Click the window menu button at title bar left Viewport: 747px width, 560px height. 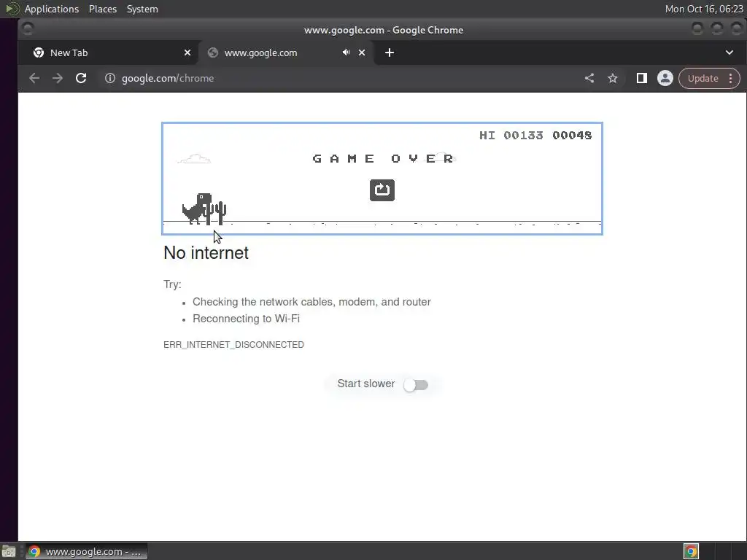[x=28, y=29]
